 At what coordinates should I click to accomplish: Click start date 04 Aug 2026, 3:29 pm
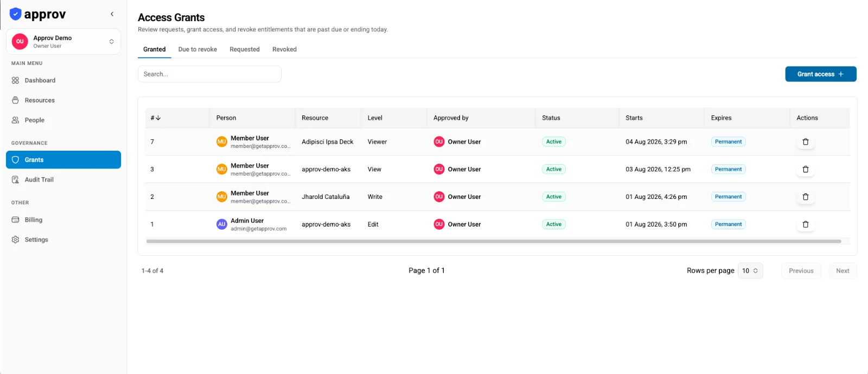[x=656, y=142]
